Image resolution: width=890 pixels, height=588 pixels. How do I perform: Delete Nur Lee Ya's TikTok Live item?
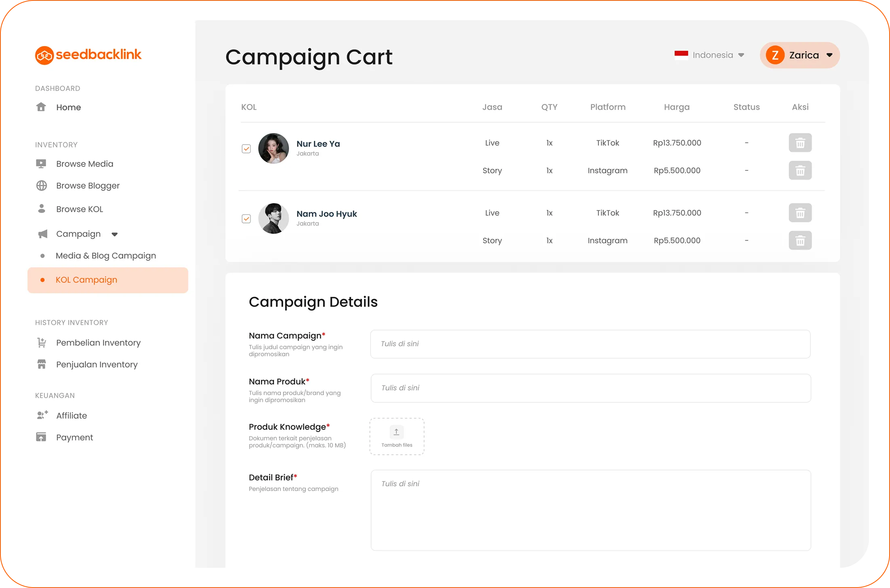(x=800, y=143)
